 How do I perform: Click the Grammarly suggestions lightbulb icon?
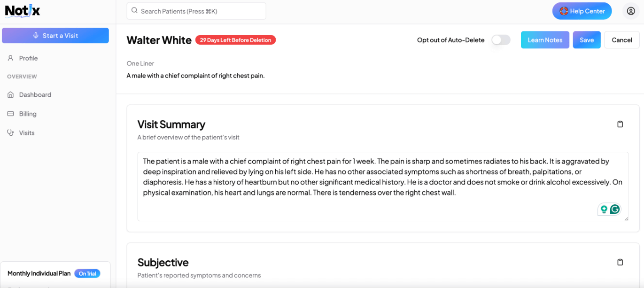(x=604, y=209)
